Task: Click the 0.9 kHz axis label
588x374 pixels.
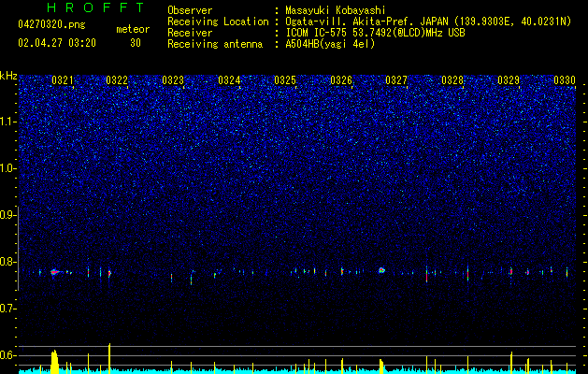Action: tap(7, 215)
